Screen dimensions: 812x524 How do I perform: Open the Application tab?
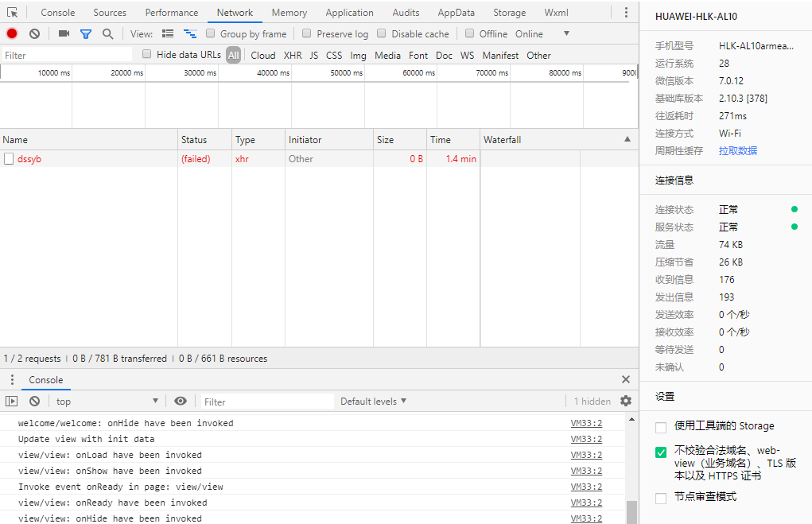coord(350,13)
